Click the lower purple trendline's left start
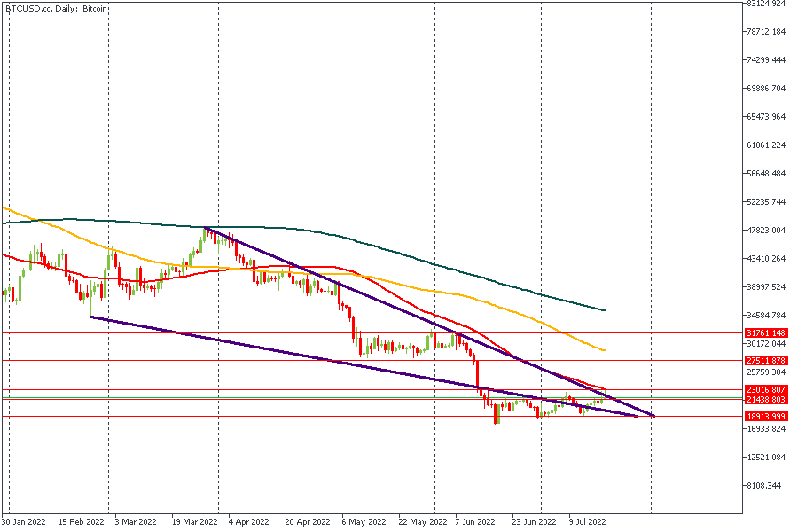Screen dimensions: 798x532 [92, 317]
